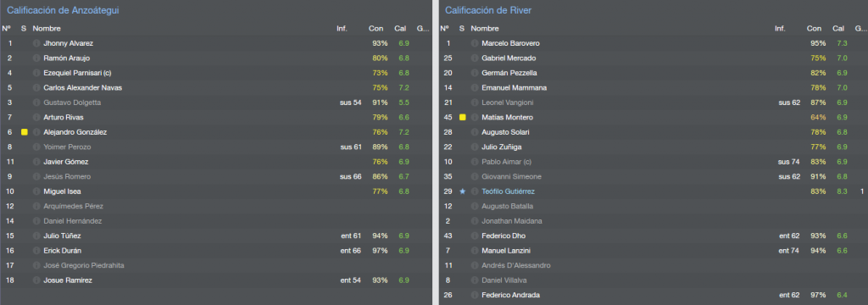Sort Anzoátegui table by Con column

tap(376, 28)
